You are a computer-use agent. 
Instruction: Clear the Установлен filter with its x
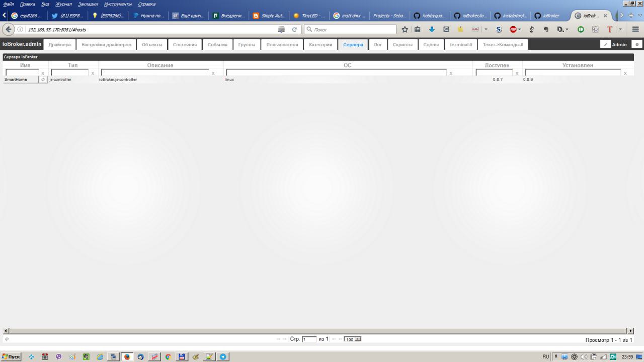(x=625, y=73)
